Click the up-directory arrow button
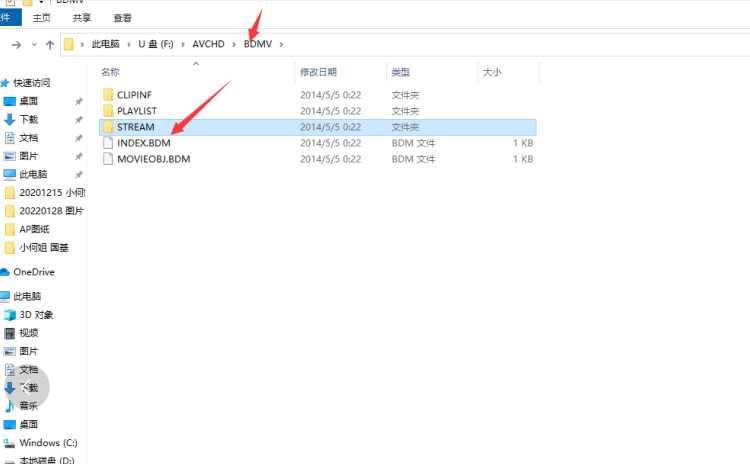The height and width of the screenshot is (464, 750). [x=50, y=45]
